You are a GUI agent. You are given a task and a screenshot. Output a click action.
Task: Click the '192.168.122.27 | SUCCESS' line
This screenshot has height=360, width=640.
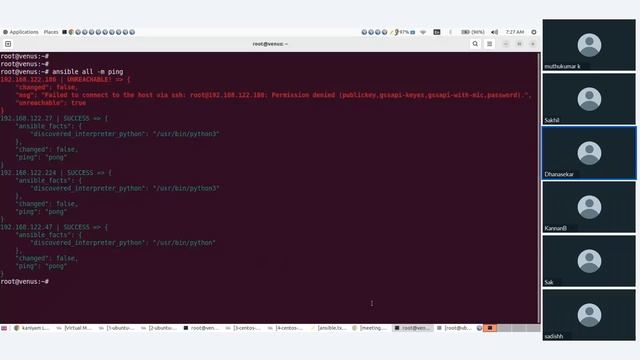(54, 118)
